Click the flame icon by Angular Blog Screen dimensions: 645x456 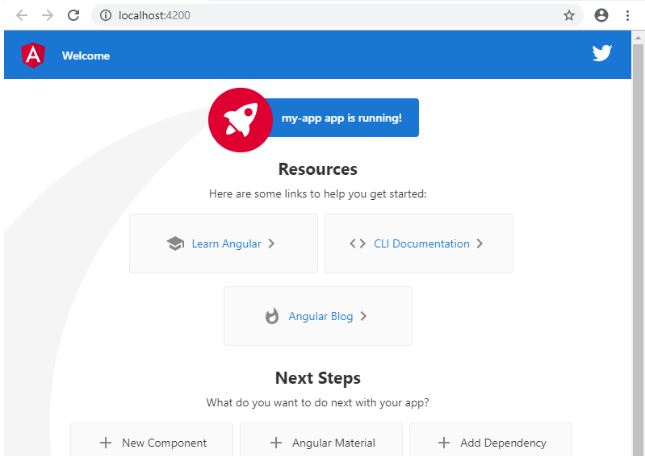[271, 316]
